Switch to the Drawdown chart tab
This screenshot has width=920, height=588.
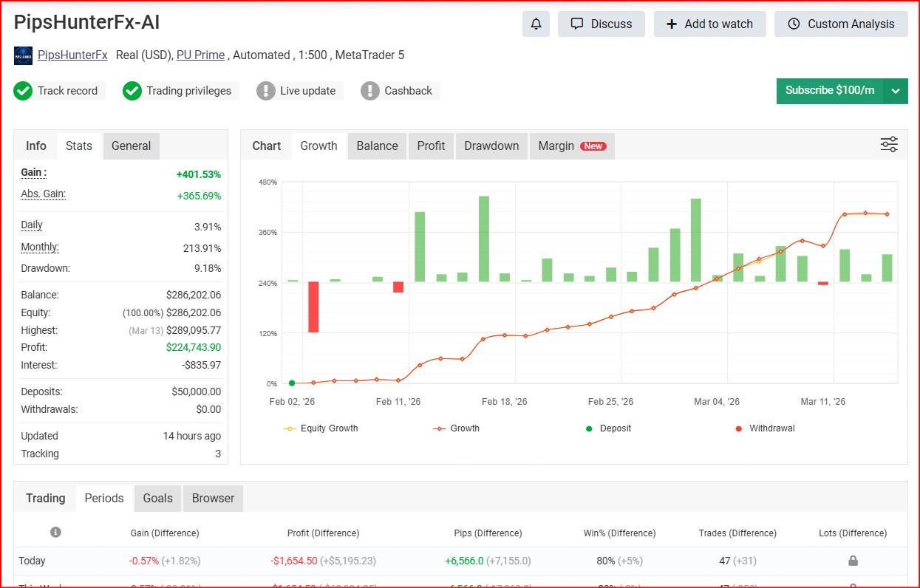tap(491, 146)
